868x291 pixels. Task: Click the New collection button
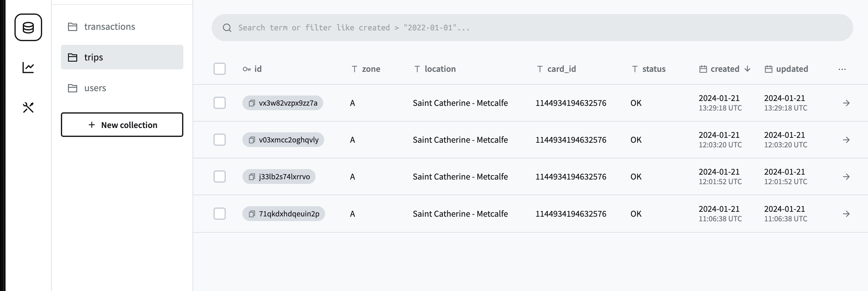[122, 125]
